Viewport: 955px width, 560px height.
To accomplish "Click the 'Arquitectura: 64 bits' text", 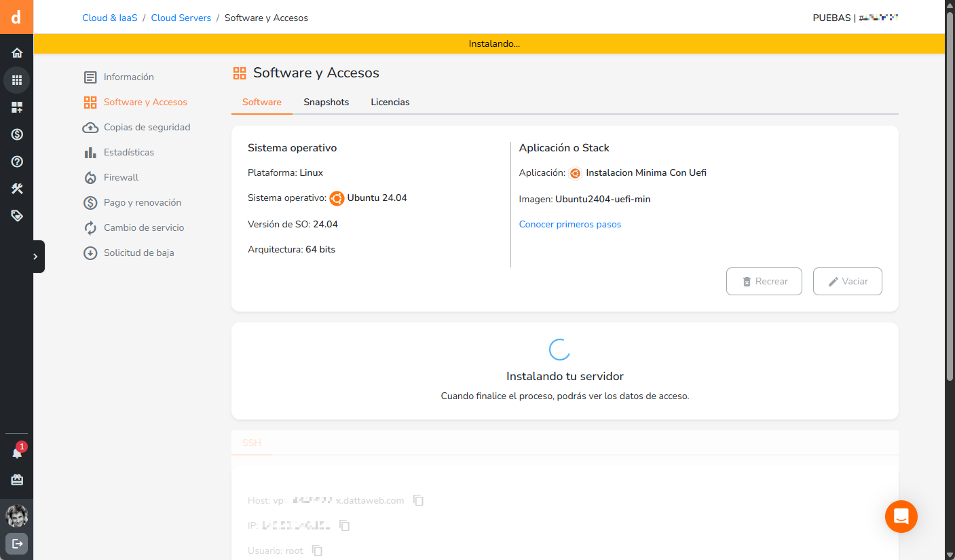I will [x=291, y=249].
